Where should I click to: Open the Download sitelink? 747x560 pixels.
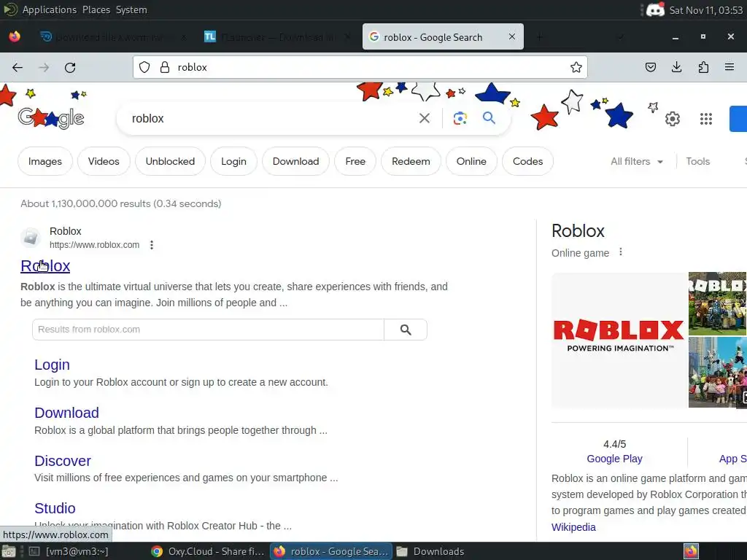click(x=66, y=413)
